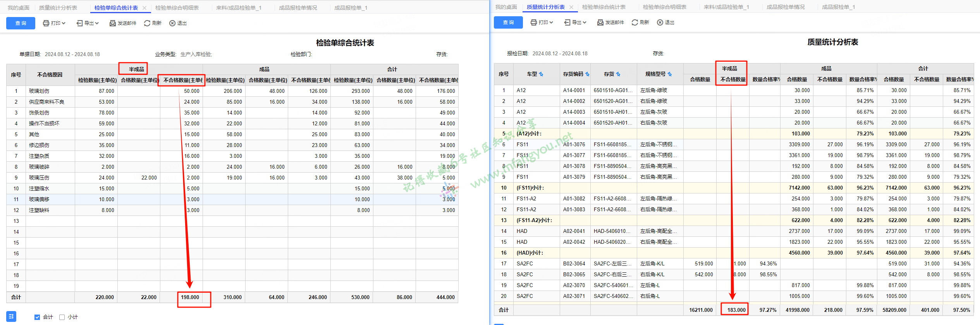Click the 业务类型 value 生产入库检验

(196, 54)
